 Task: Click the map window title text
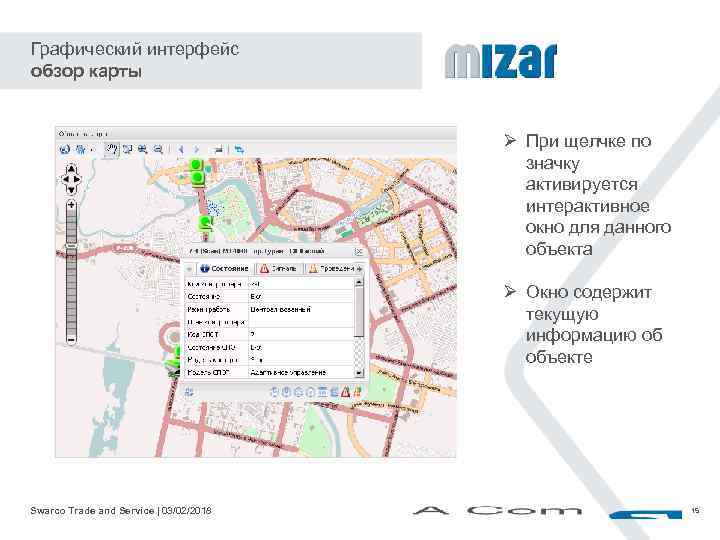click(x=83, y=134)
